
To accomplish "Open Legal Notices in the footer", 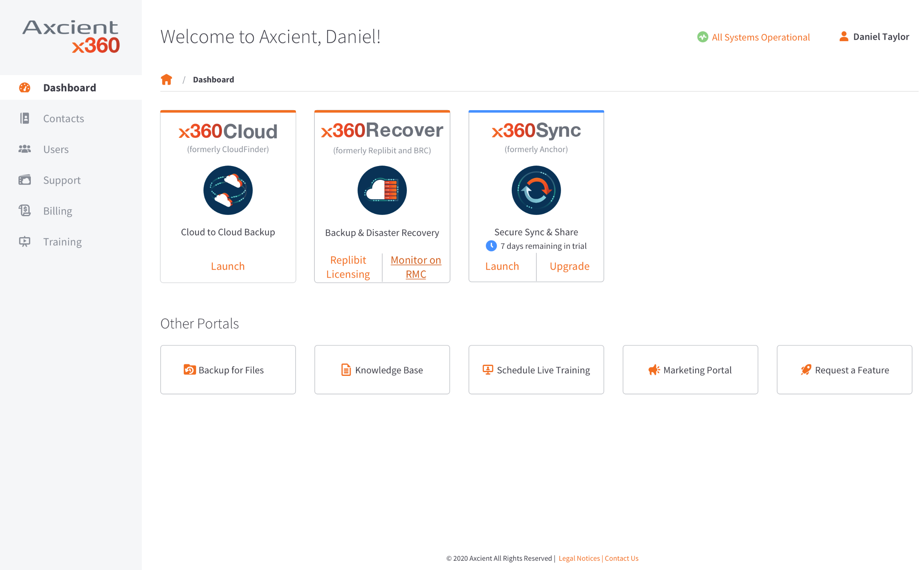I will click(x=579, y=558).
